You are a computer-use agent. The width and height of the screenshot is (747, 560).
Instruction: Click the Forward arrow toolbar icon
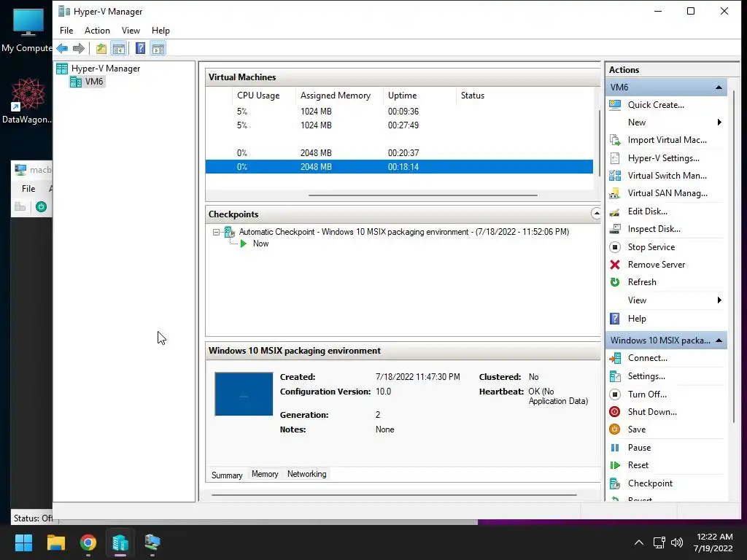tap(79, 48)
